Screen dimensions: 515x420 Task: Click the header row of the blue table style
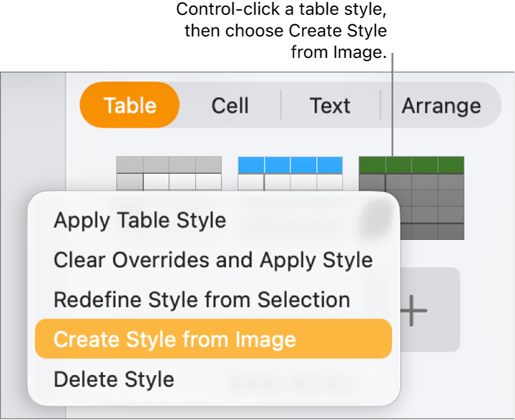pos(290,163)
